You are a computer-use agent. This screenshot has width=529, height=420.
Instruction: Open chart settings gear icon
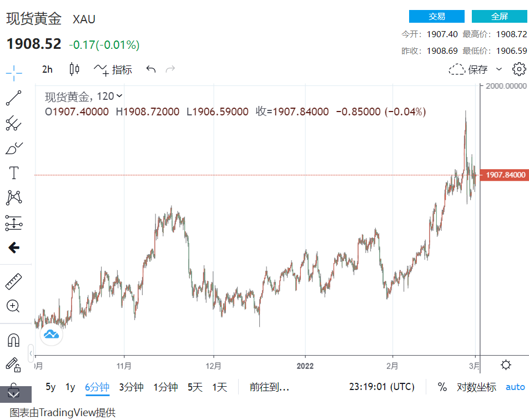click(519, 69)
